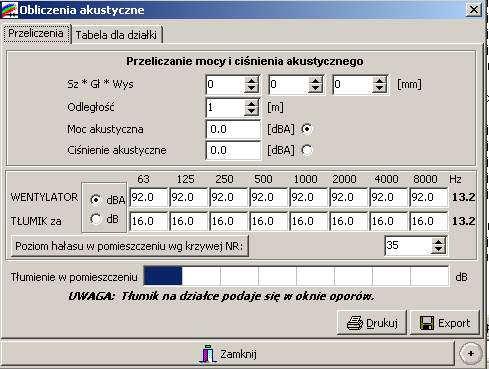Screen dimensions: 489x369
Task: Click the height (Wys) input field
Action: [x=353, y=84]
